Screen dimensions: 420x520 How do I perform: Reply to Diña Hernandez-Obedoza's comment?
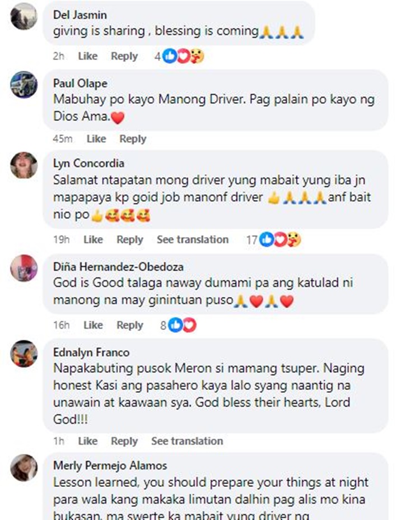pos(129,325)
